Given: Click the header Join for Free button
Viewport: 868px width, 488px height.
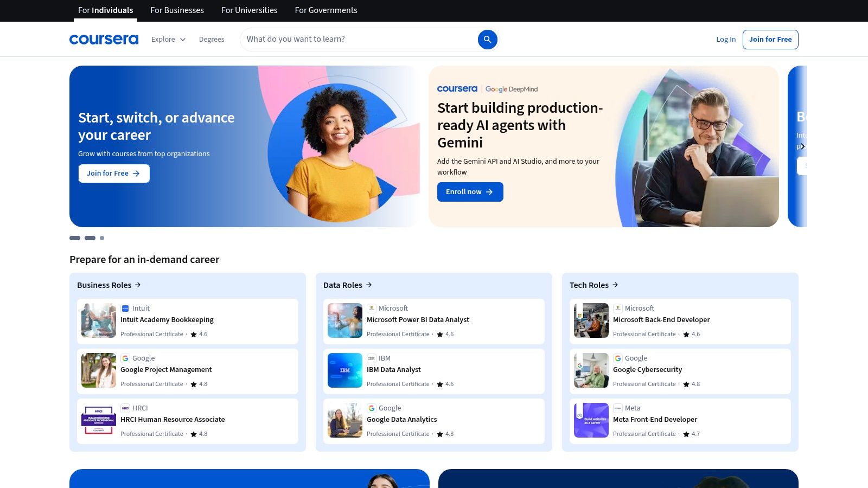Looking at the screenshot, I should pos(770,39).
